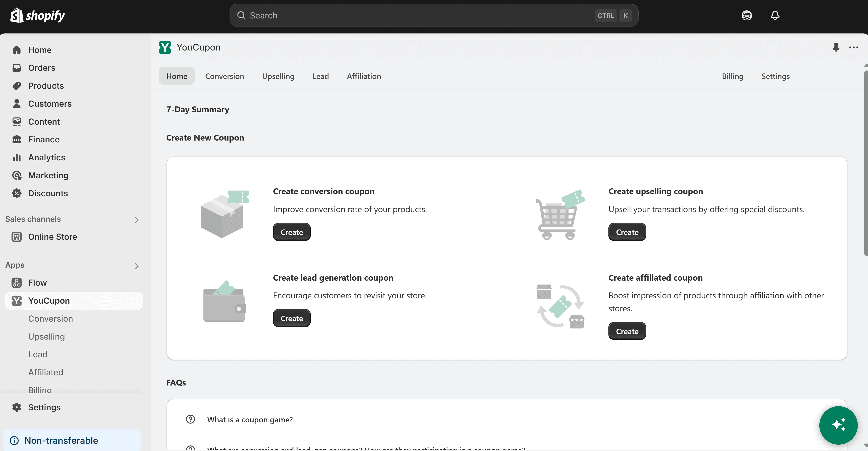Click the green sparkle assistant button

click(x=838, y=425)
